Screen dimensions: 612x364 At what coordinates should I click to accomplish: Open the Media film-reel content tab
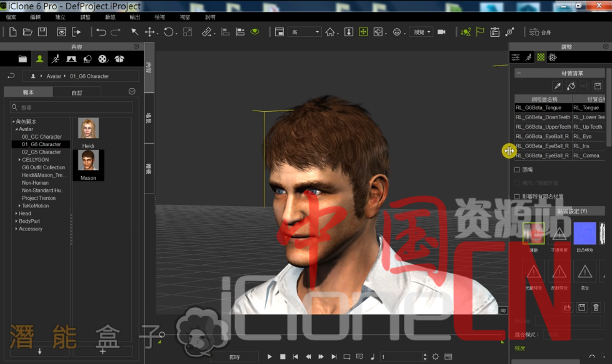pos(103,59)
